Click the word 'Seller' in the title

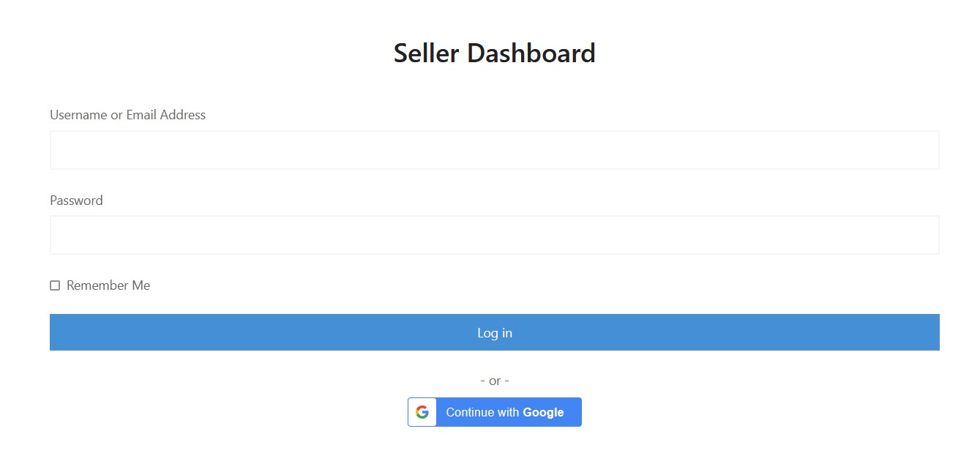point(427,53)
